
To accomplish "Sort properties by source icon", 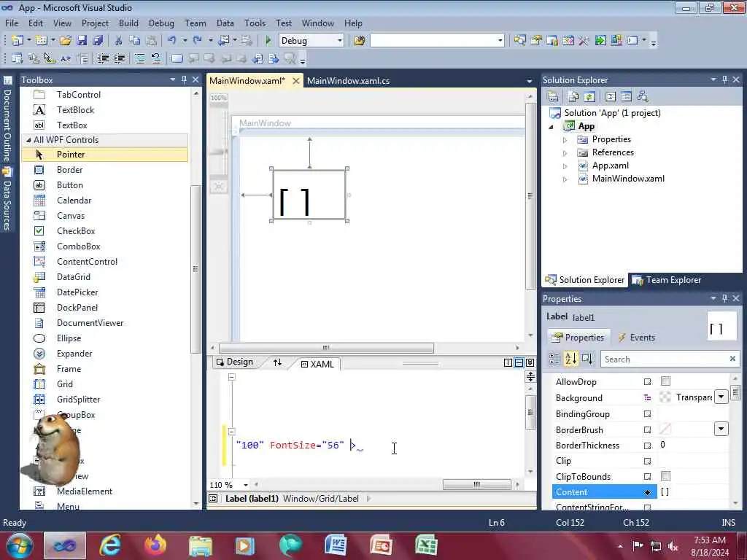I will 587,359.
